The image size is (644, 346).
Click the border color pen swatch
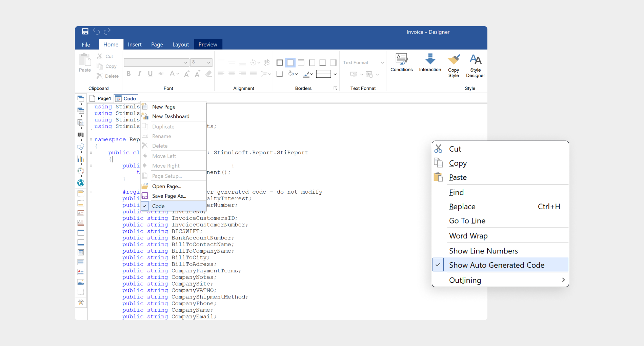[x=306, y=74]
